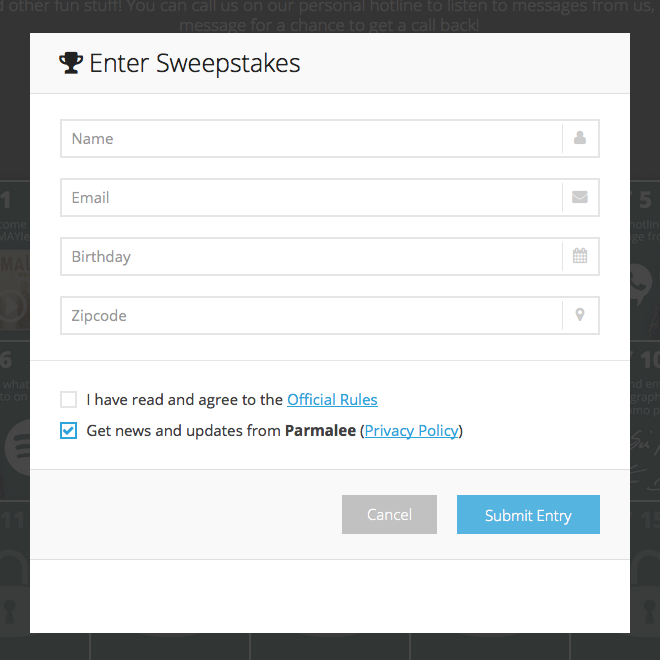
Task: Select the Birthday input field
Action: coord(311,256)
